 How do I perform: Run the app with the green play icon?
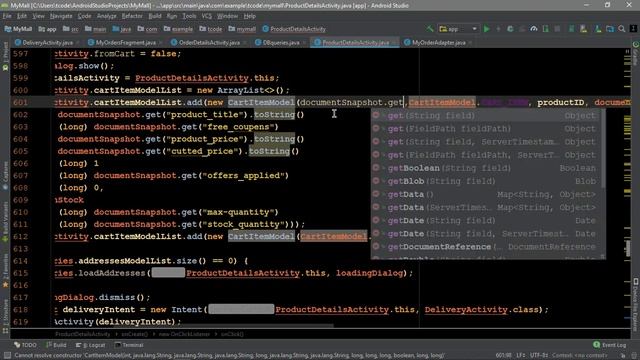(x=487, y=29)
